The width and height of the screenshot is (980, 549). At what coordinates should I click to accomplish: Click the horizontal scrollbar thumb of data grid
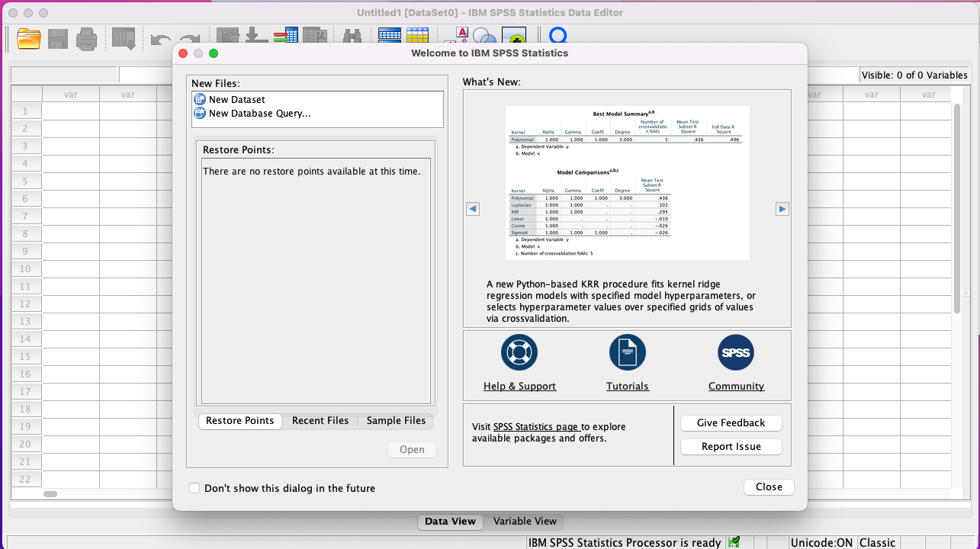point(50,494)
